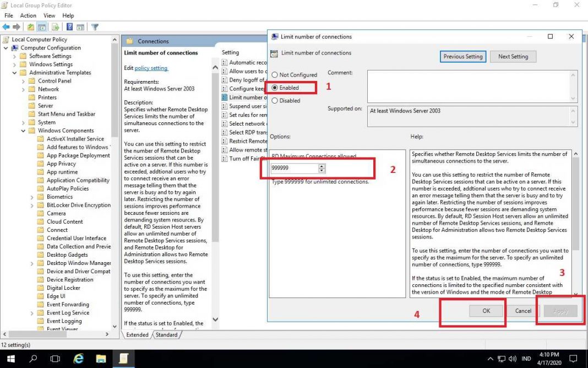
Task: Click Cancel in the policy dialog
Action: (523, 311)
